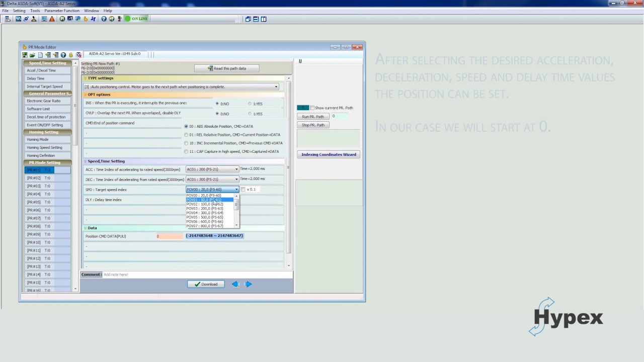Select INS option 1:YES radio button
This screenshot has height=362, width=644.
(250, 104)
